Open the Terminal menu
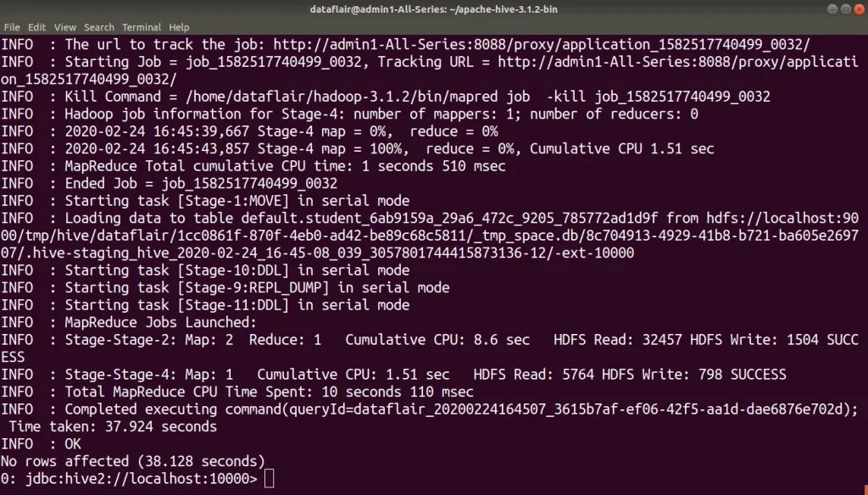 (x=141, y=26)
